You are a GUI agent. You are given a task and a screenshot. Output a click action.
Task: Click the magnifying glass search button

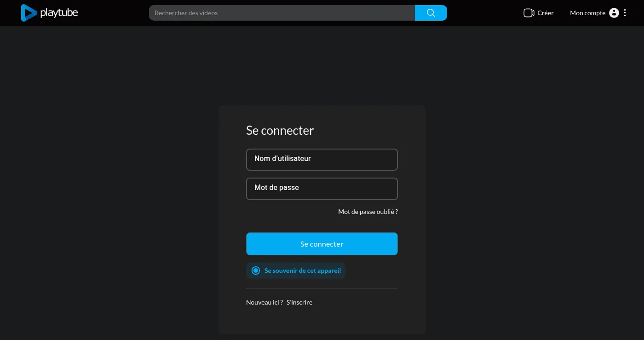tap(431, 13)
